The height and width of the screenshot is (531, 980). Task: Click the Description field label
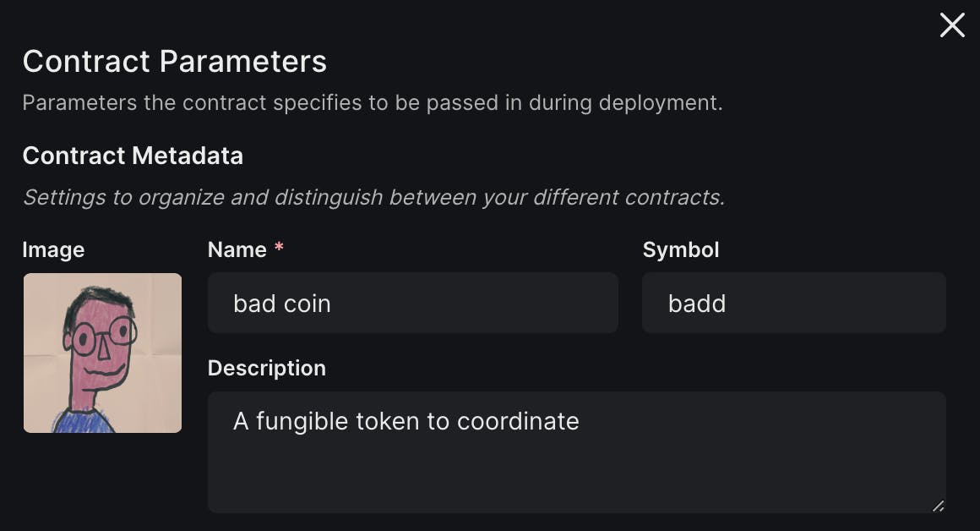pyautogui.click(x=266, y=369)
